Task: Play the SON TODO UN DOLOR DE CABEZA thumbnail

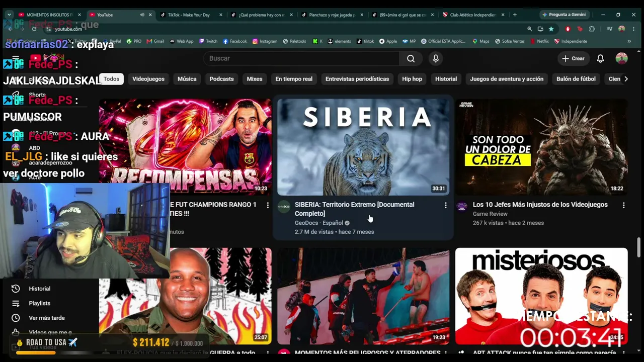Action: tap(541, 147)
